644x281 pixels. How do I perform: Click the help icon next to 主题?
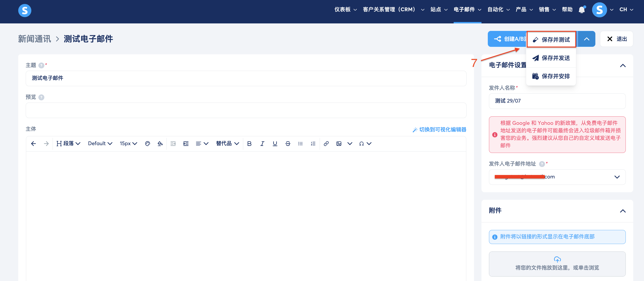(41, 65)
